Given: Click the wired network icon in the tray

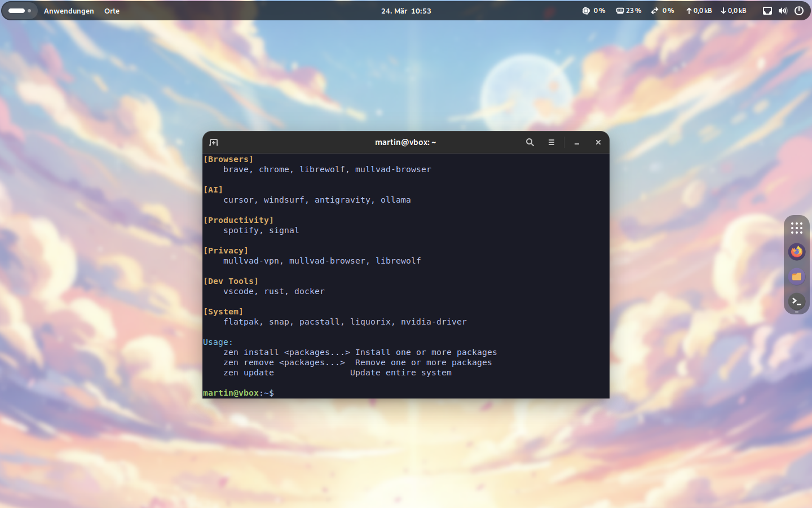Looking at the screenshot, I should 767,11.
